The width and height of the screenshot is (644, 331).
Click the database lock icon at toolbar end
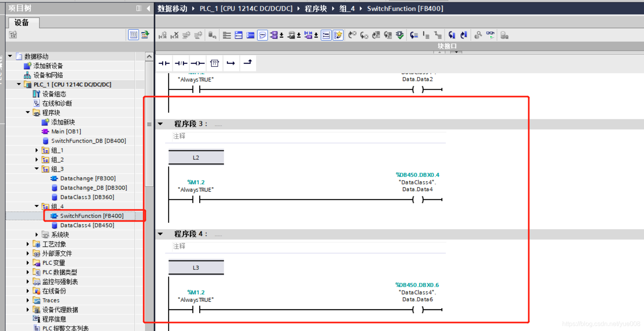tap(504, 36)
